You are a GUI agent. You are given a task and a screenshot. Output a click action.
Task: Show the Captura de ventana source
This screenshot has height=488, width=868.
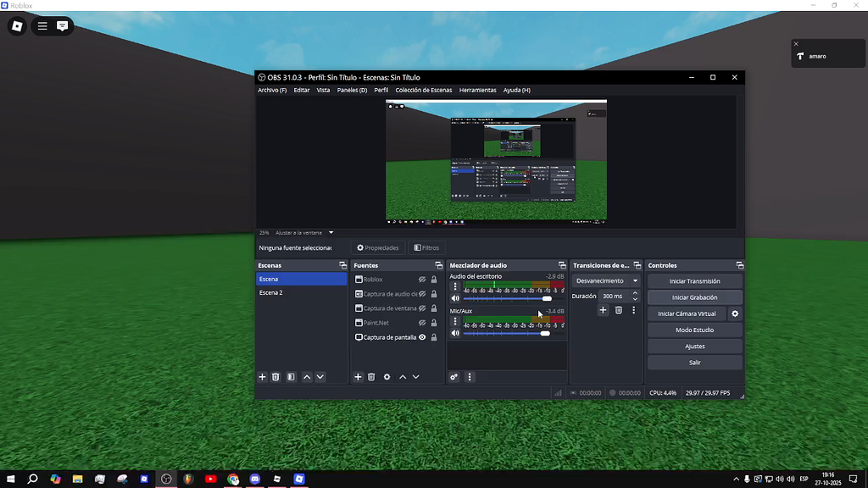[x=422, y=308]
